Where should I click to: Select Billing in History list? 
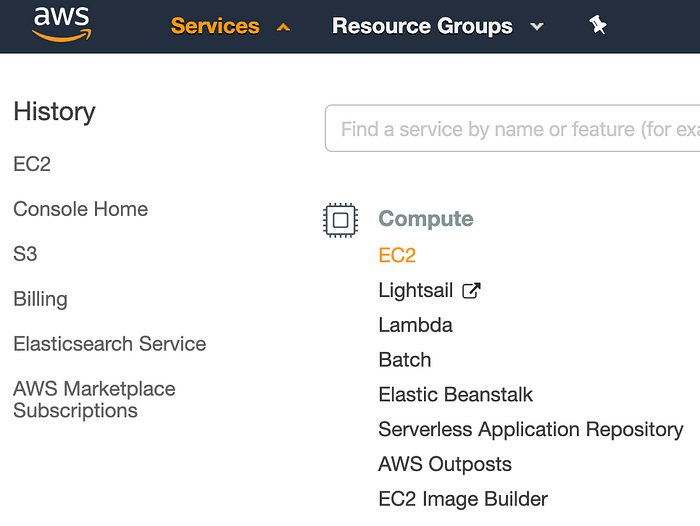click(x=41, y=299)
